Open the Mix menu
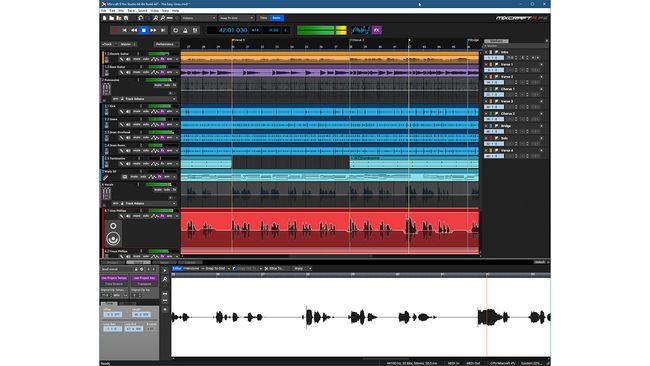The height and width of the screenshot is (366, 650). point(121,10)
